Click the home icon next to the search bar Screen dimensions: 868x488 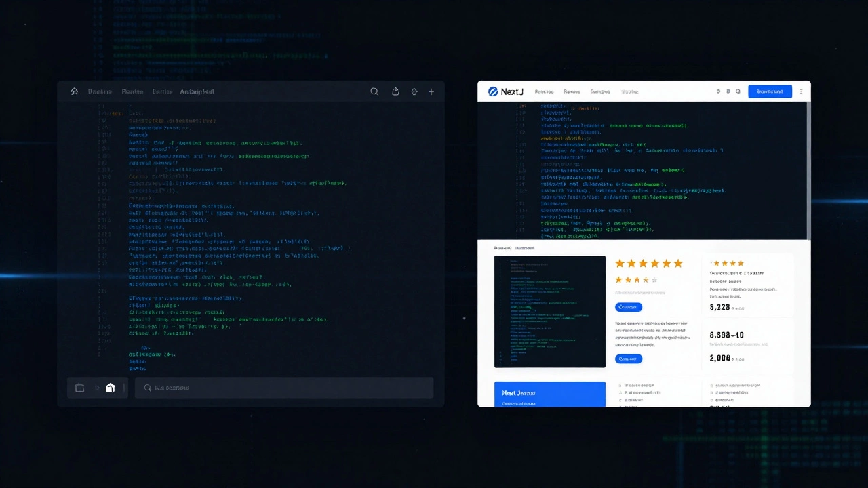(x=111, y=388)
